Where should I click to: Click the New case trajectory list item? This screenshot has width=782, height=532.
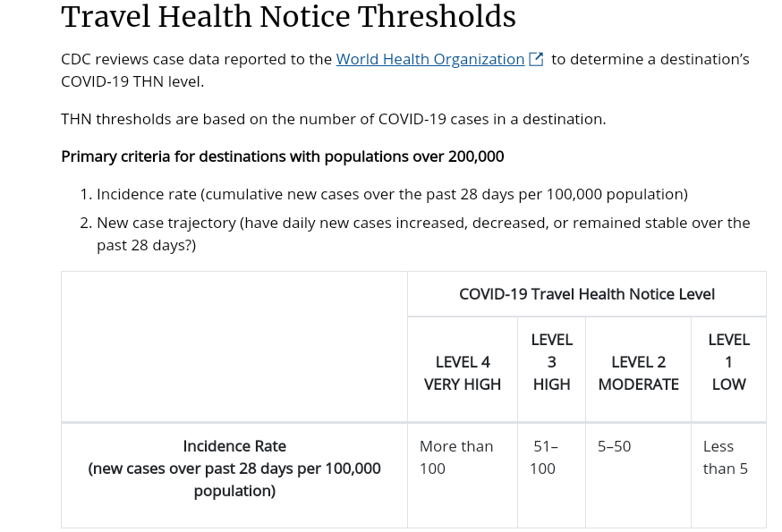click(422, 223)
